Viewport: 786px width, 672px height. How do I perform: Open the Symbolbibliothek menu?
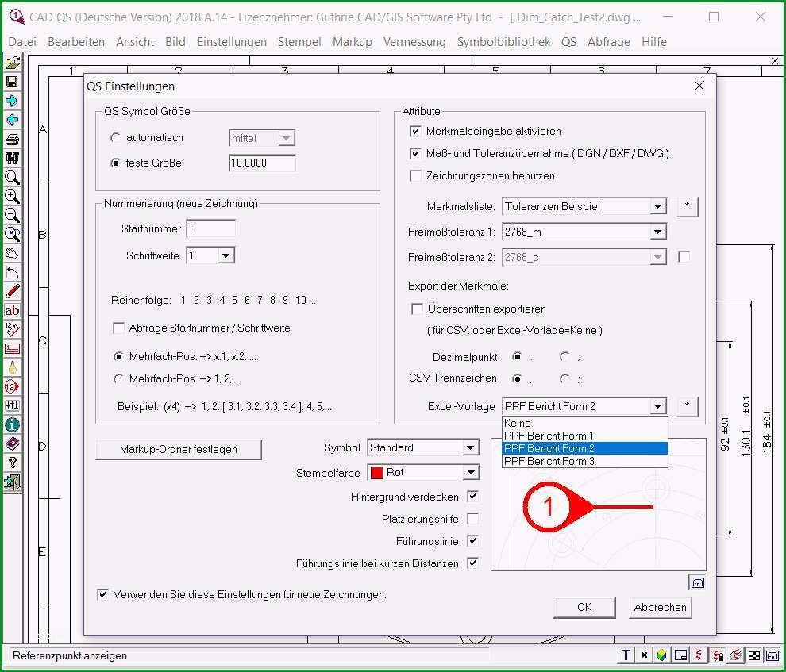click(x=503, y=42)
